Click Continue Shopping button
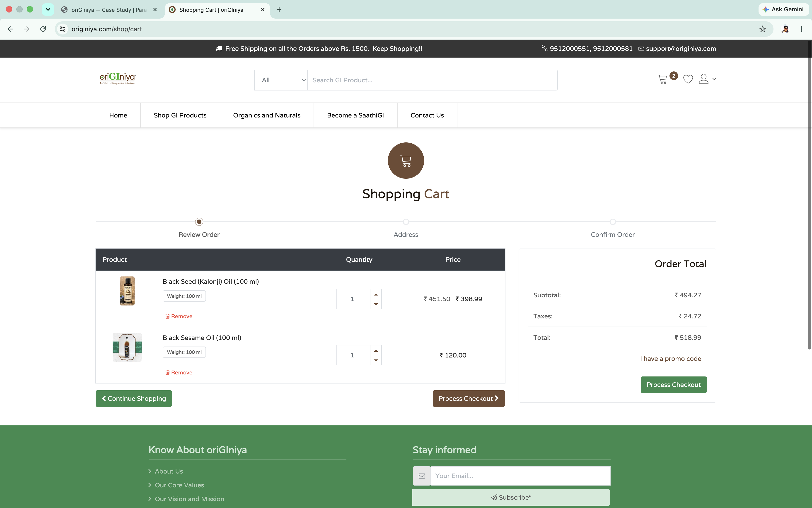The image size is (812, 508). 133,398
